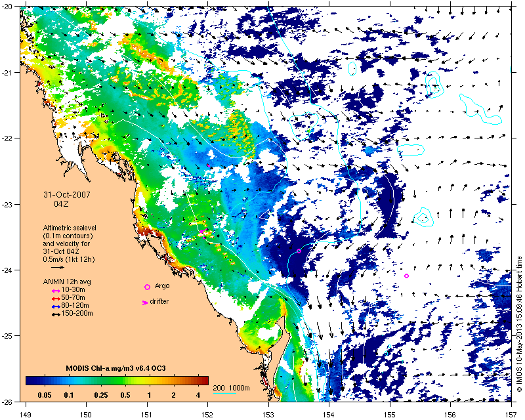Click the longitude axis label 155

coord(390,415)
